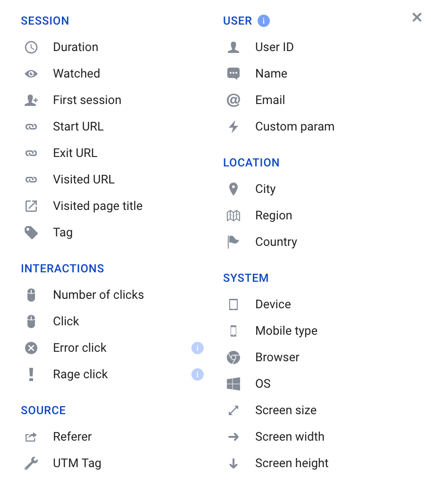Choose the City location filter
Screen dimensions: 431x504
tap(266, 189)
